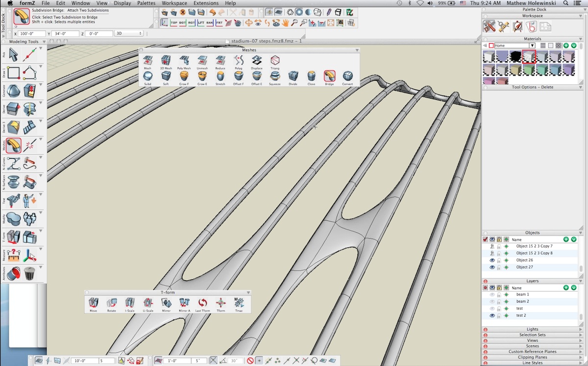Viewport: 588px width, 366px height.
Task: Choose the Rotate tool from T-form palette
Action: click(x=112, y=302)
